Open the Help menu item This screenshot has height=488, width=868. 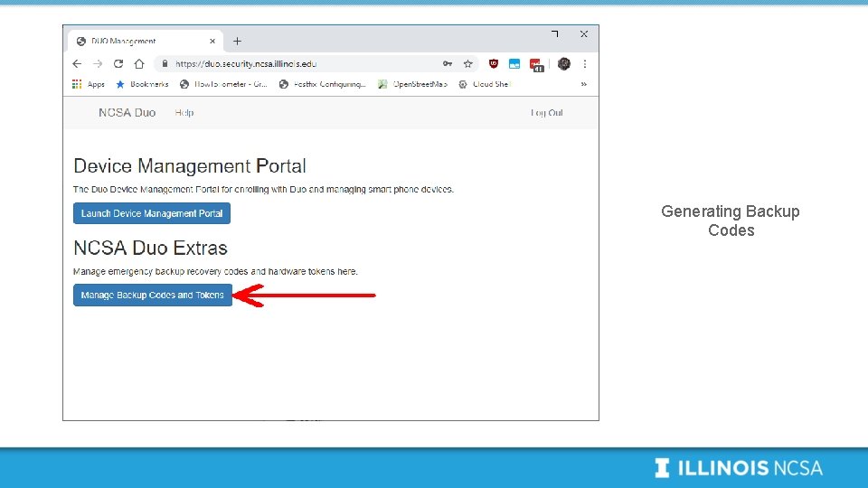point(184,112)
